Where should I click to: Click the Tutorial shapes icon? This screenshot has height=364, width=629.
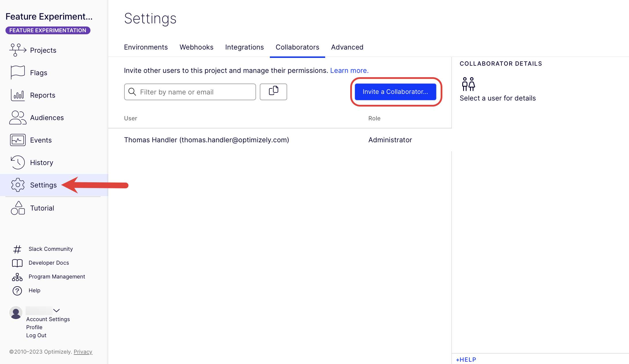tap(18, 208)
